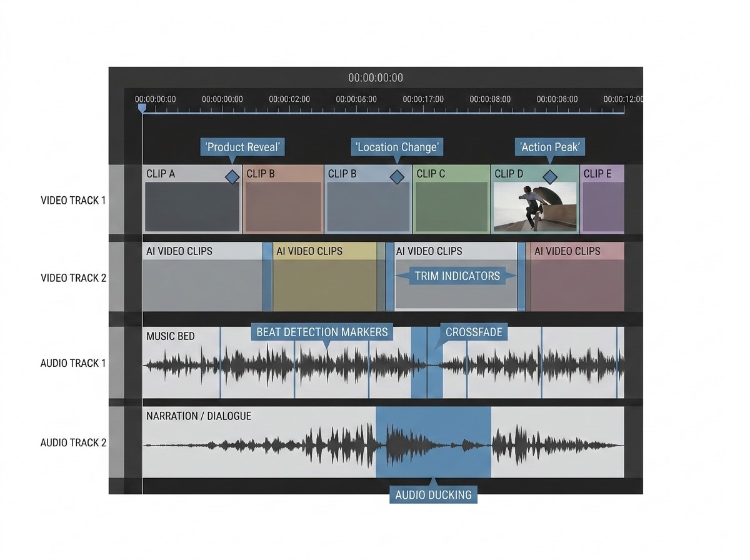Click the MUSIC BED clip name
The width and height of the screenshot is (750, 560).
tap(171, 336)
